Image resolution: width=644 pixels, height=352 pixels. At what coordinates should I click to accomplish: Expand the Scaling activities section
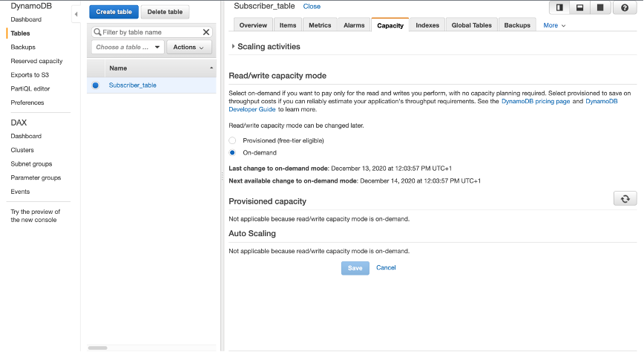[x=233, y=47]
